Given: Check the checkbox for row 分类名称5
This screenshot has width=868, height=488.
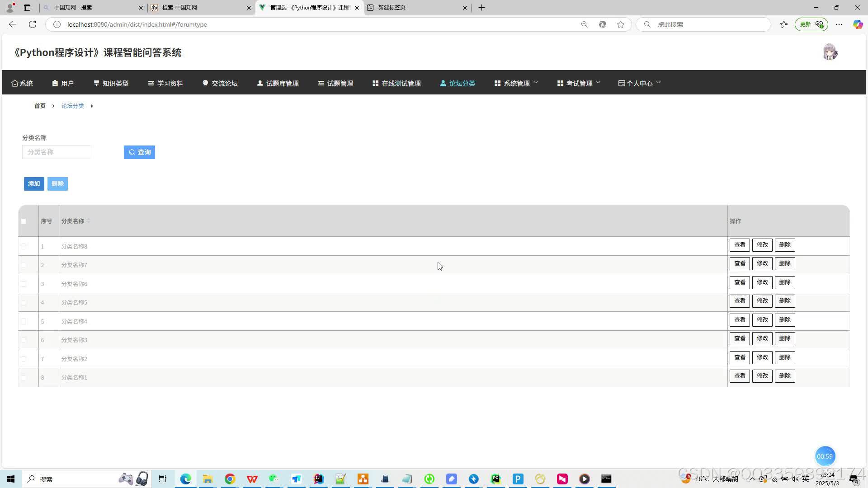Looking at the screenshot, I should tap(24, 303).
